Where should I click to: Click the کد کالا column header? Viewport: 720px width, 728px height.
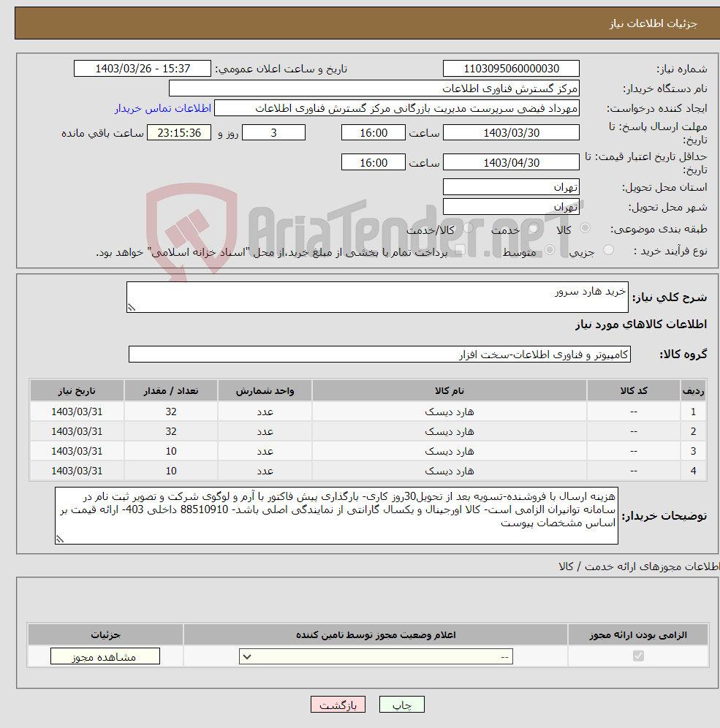(x=634, y=391)
